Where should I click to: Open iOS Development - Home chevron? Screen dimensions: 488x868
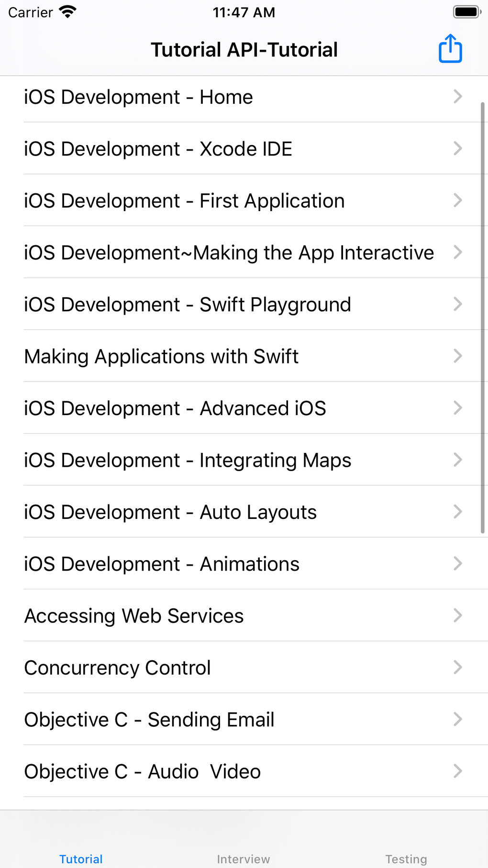457,97
